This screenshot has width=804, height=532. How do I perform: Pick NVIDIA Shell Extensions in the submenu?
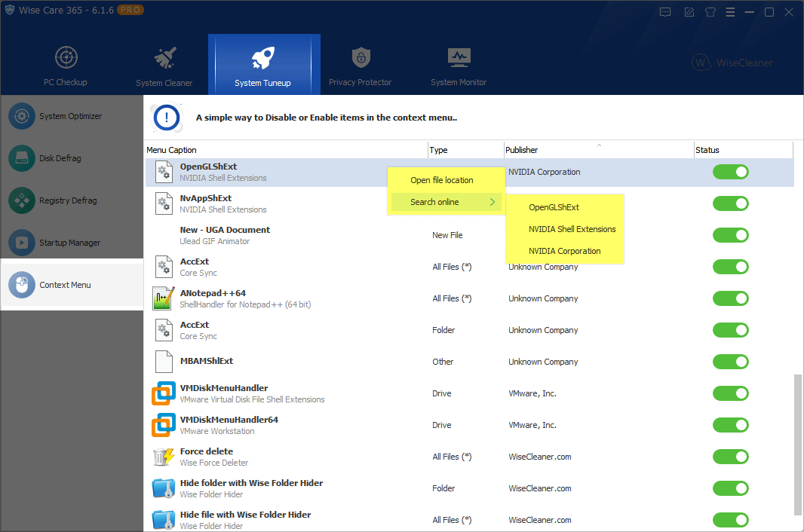click(565, 229)
